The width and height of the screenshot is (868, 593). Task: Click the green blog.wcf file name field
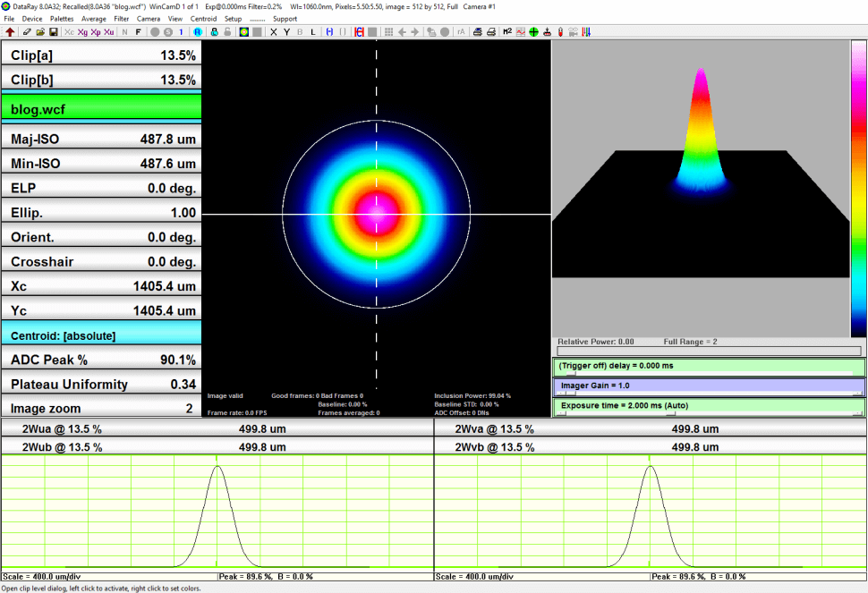[101, 109]
